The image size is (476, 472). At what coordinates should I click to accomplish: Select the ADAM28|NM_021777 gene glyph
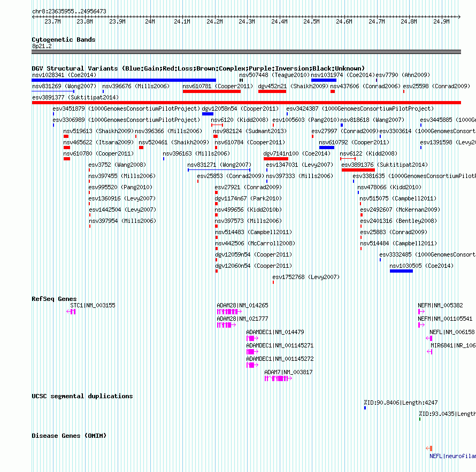tap(226, 325)
